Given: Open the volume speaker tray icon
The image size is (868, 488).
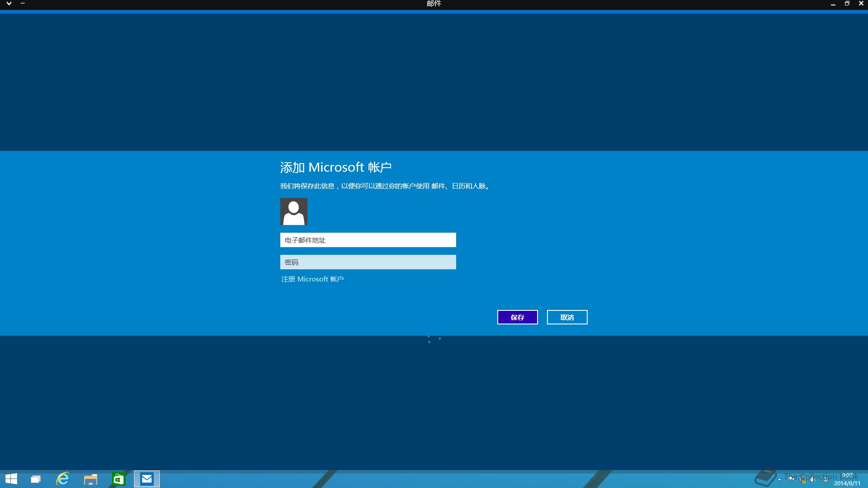Looking at the screenshot, I should 814,480.
